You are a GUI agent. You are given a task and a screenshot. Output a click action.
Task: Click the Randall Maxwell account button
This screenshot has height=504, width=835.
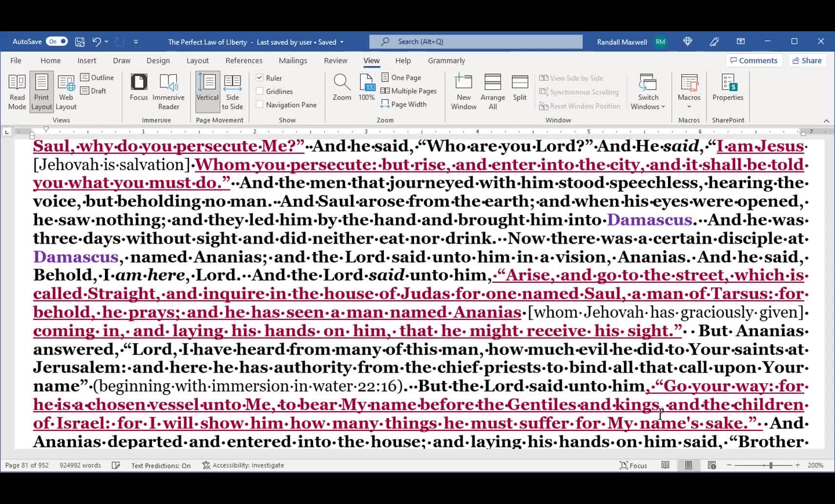click(x=632, y=42)
